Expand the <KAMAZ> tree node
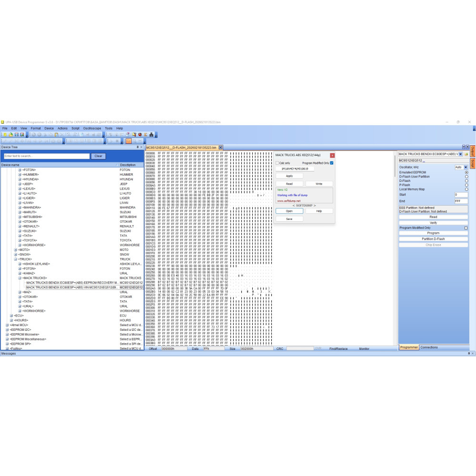Viewport: 476px width, 476px height. click(20, 273)
